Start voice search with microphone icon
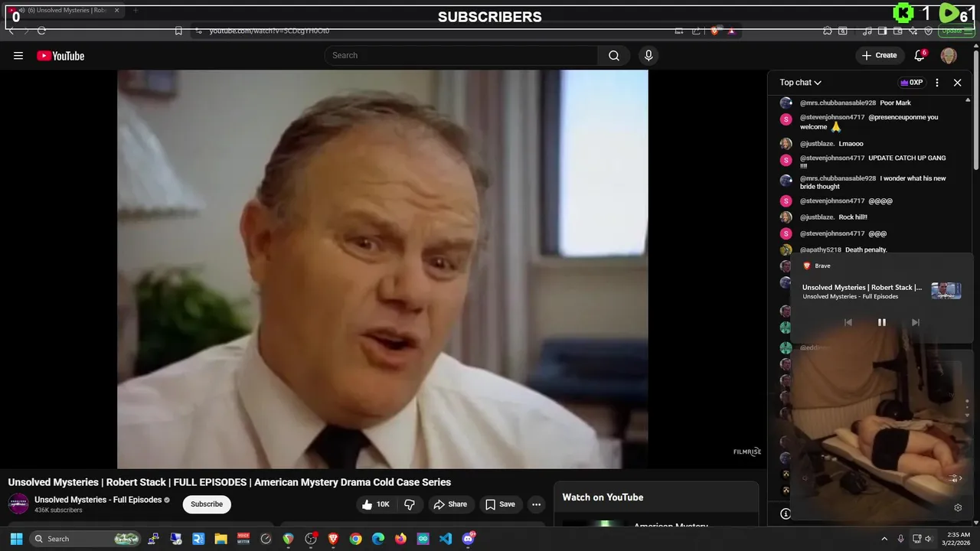The width and height of the screenshot is (980, 551). (648, 55)
